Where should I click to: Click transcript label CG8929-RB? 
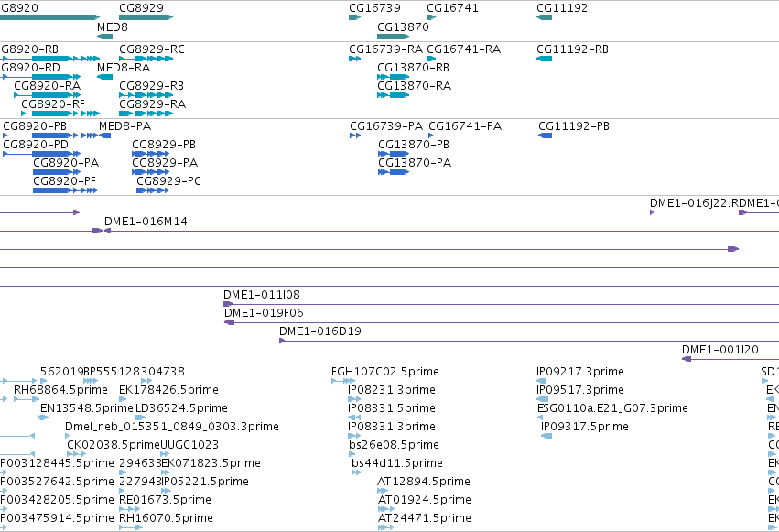click(152, 86)
